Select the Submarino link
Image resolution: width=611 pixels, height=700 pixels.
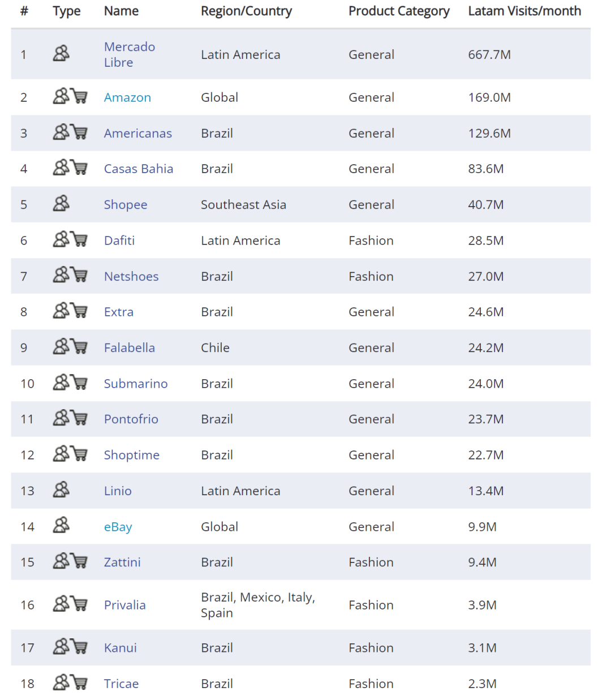coord(136,384)
